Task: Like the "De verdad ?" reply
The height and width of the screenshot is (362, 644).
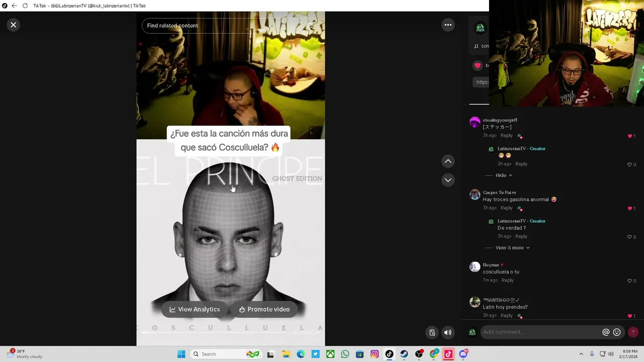Action: tap(629, 237)
